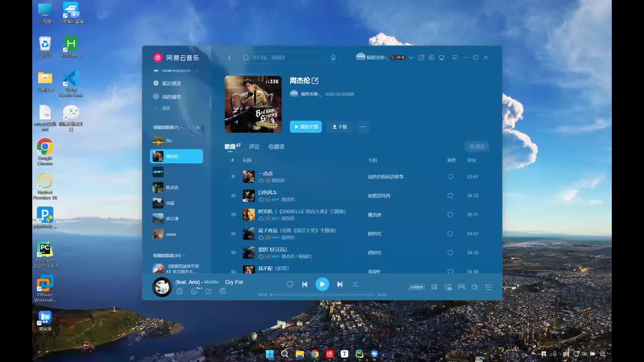Select the cover playlist

pyautogui.click(x=177, y=234)
